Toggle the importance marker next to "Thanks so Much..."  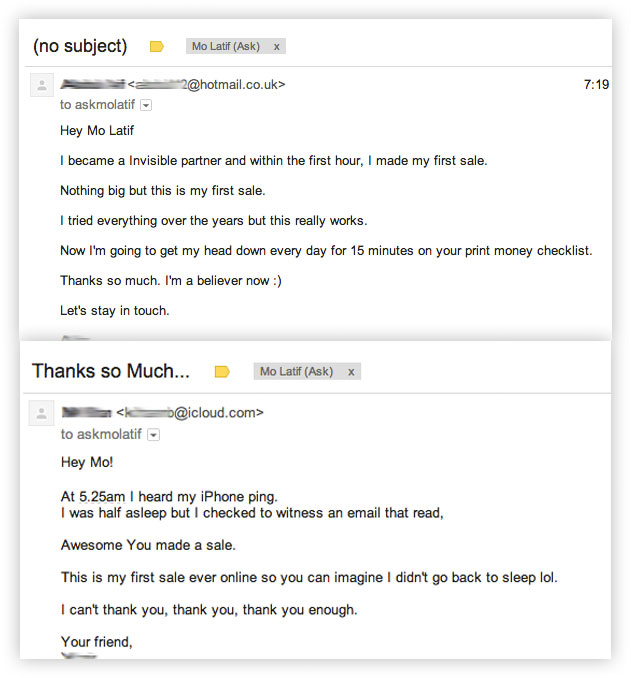pos(222,371)
